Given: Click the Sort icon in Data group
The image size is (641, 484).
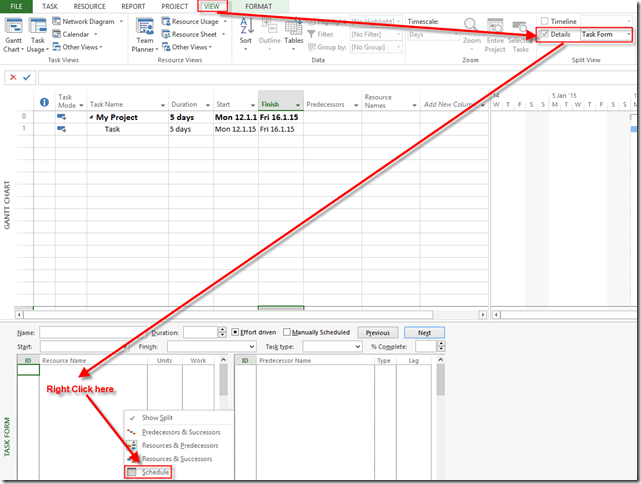Looking at the screenshot, I should (x=246, y=31).
